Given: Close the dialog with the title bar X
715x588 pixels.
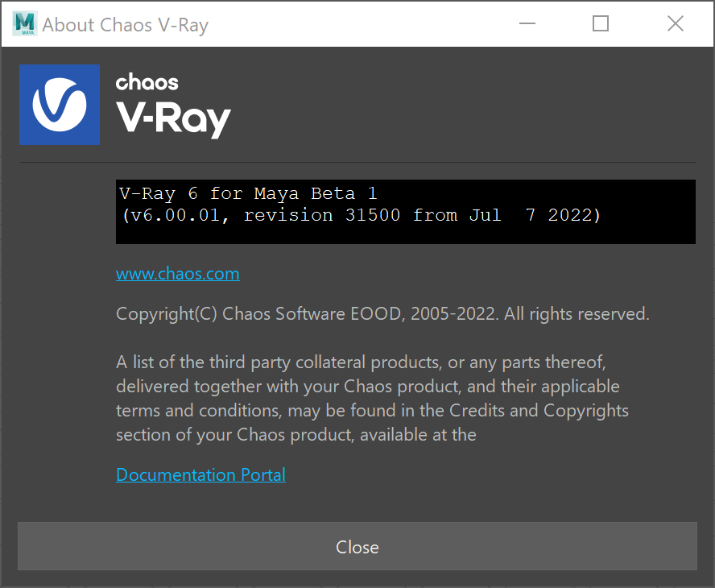Looking at the screenshot, I should 676,23.
